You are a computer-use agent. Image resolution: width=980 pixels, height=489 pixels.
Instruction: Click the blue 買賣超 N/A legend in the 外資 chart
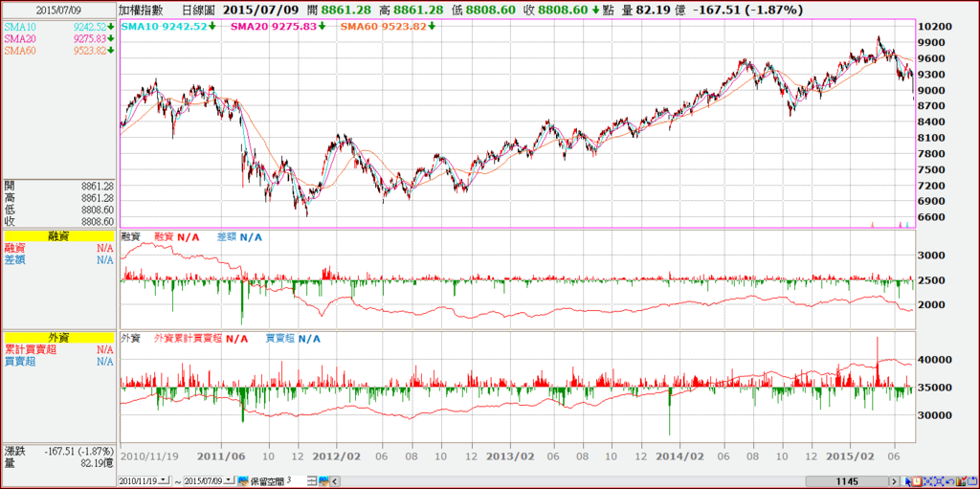(293, 339)
